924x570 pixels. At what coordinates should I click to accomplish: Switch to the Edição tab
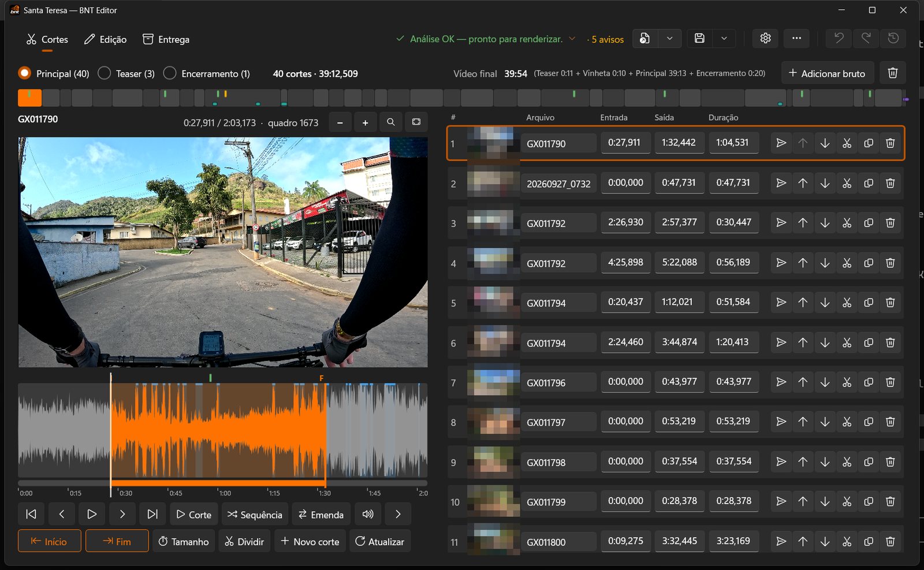coord(105,39)
